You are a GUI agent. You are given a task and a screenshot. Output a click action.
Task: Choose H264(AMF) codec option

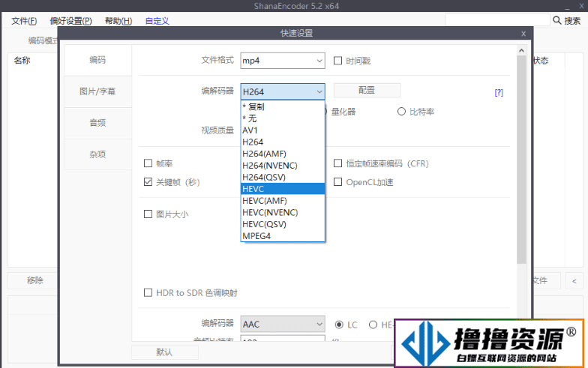click(282, 154)
